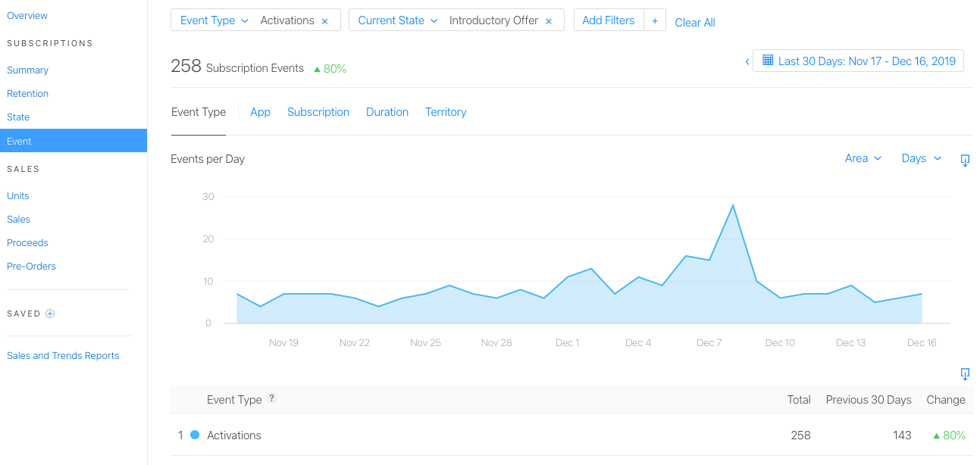Click the Clear All link
Image resolution: width=980 pixels, height=465 pixels.
tap(695, 23)
